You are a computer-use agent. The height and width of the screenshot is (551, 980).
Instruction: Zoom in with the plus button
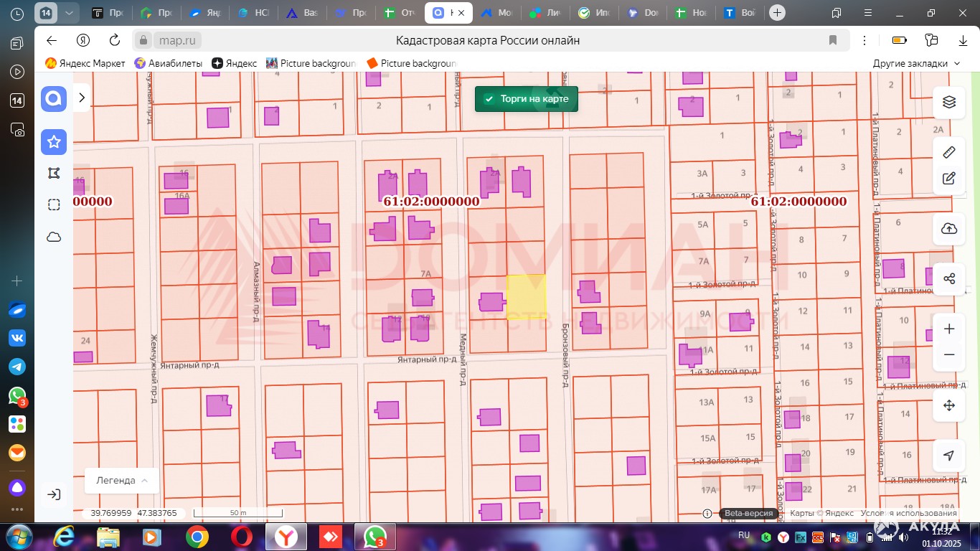click(x=949, y=329)
